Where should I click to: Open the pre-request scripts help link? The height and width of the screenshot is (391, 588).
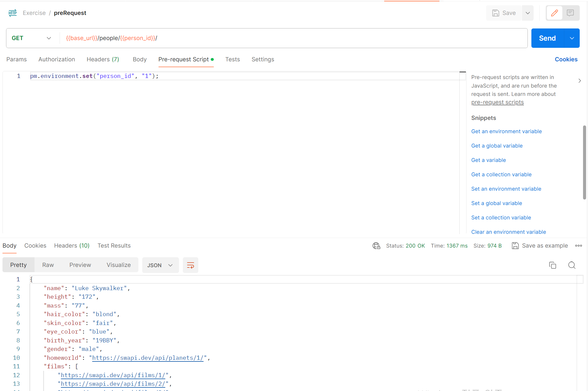(x=497, y=102)
